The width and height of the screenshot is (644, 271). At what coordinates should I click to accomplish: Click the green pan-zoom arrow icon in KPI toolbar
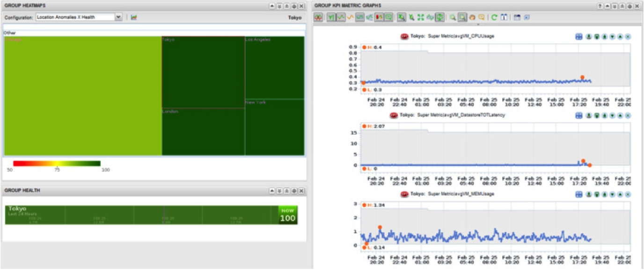pos(411,17)
